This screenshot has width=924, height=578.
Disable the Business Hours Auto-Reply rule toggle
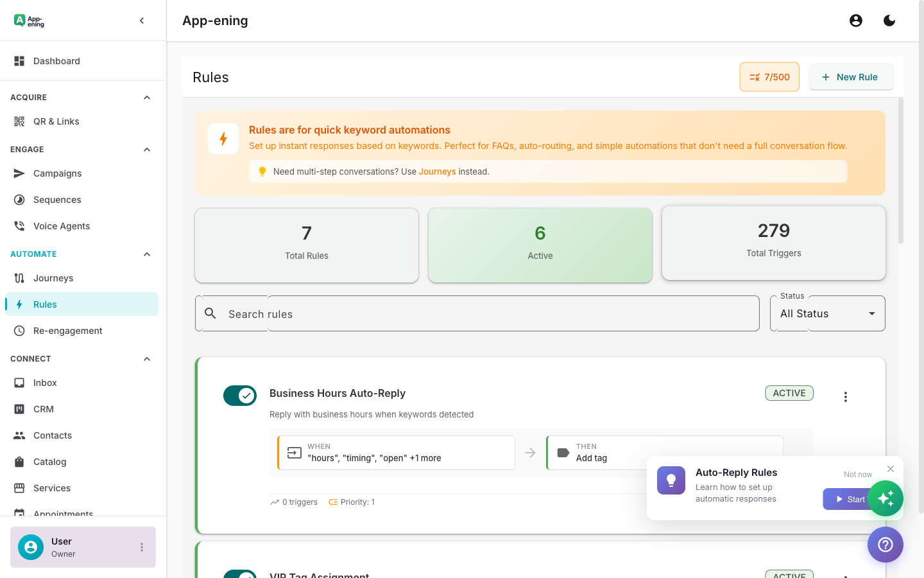click(x=240, y=396)
